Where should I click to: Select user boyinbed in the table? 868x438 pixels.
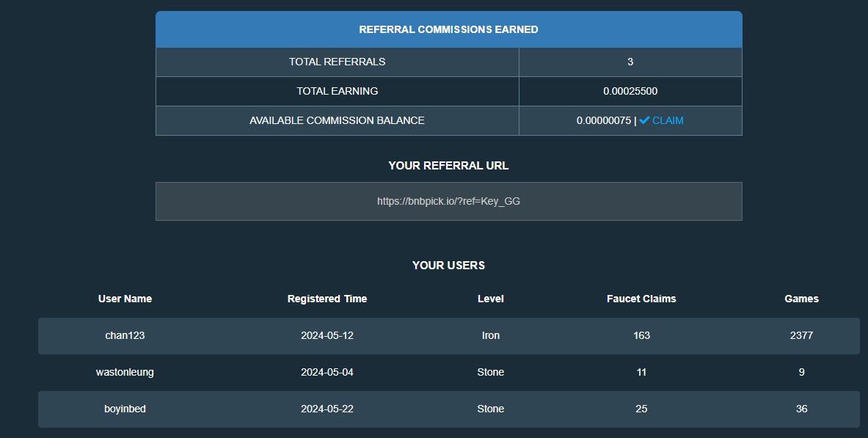click(125, 409)
